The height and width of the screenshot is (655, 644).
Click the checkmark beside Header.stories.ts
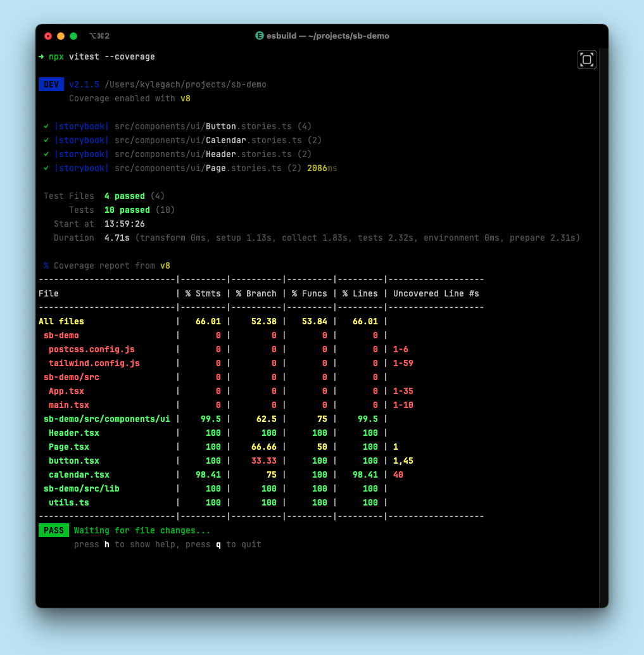[x=46, y=154]
